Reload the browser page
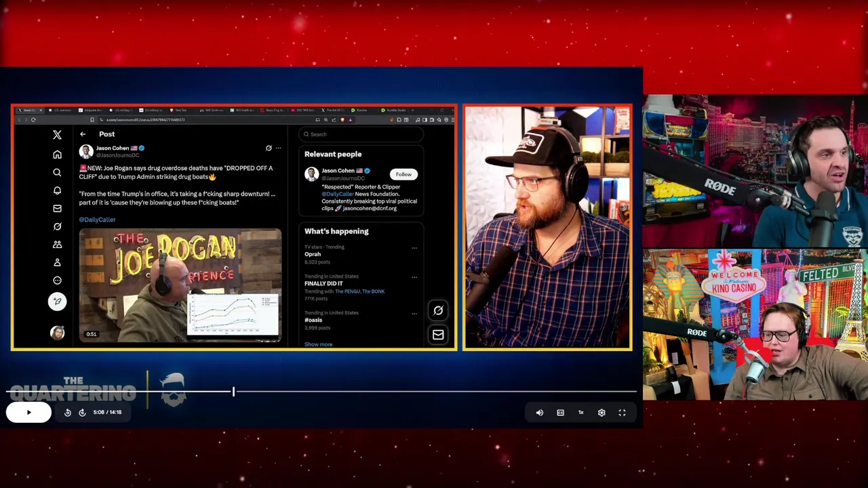The width and height of the screenshot is (868, 488). tap(33, 120)
